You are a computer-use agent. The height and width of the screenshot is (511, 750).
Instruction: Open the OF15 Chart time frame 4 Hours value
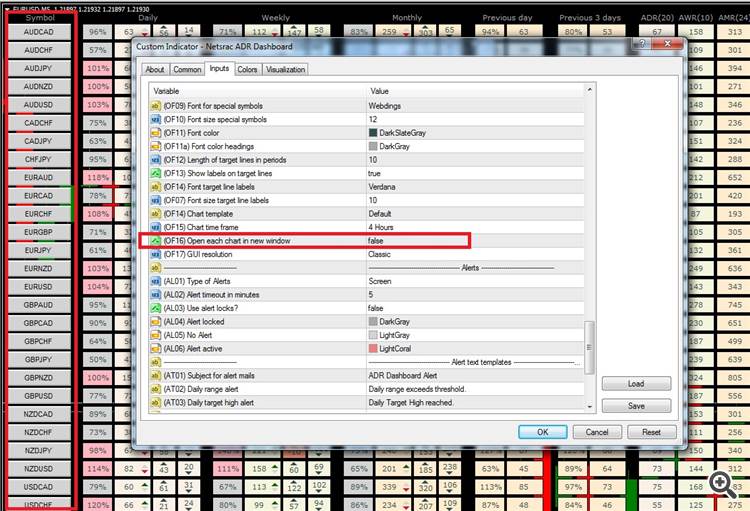381,227
